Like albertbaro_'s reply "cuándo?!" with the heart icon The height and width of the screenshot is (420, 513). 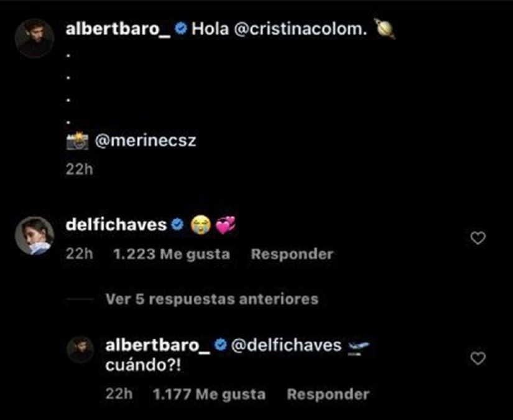click(478, 358)
